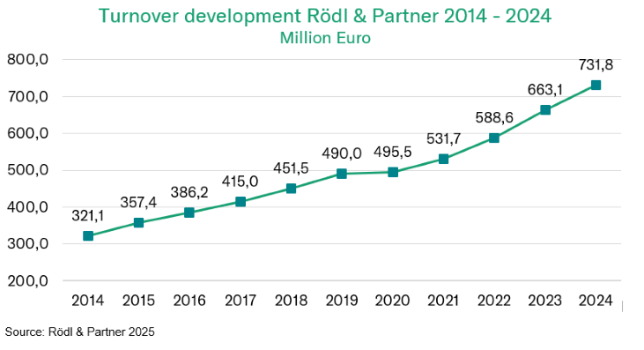
Task: Click the y-axis label 500,0
Action: (x=28, y=170)
